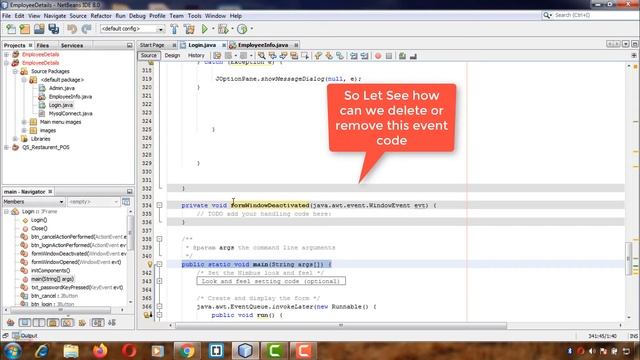Image resolution: width=640 pixels, height=360 pixels.
Task: Open the Members dropdown in Navigator
Action: (x=33, y=202)
